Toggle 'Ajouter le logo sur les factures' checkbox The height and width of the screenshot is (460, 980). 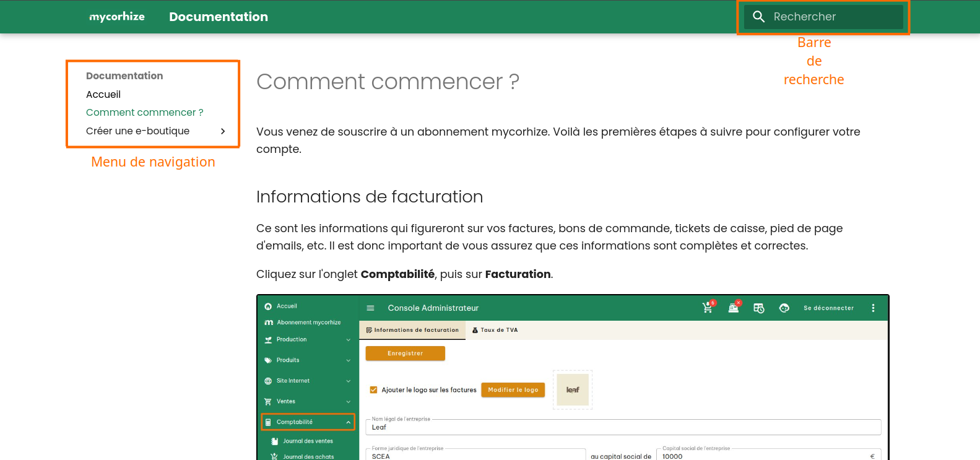click(373, 390)
